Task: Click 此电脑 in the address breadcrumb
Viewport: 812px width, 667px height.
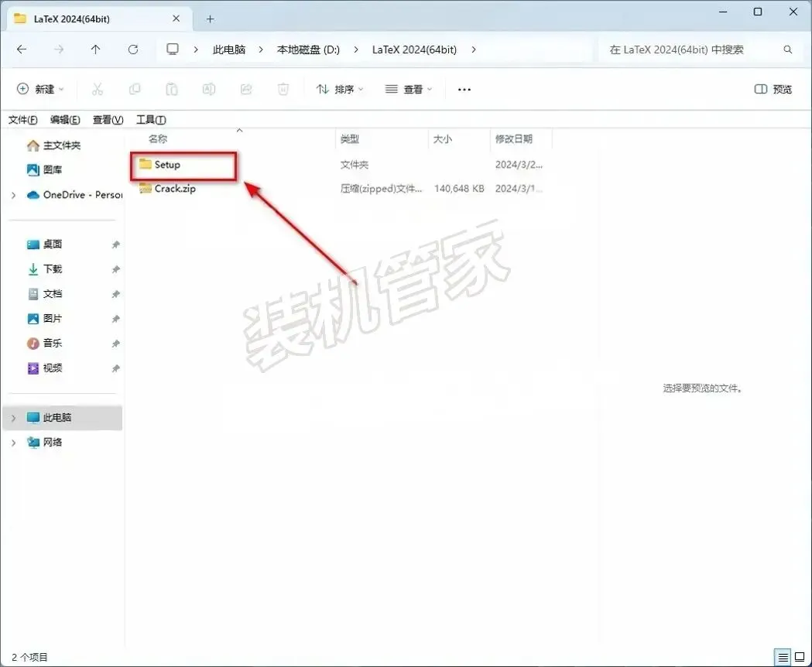Action: (229, 50)
